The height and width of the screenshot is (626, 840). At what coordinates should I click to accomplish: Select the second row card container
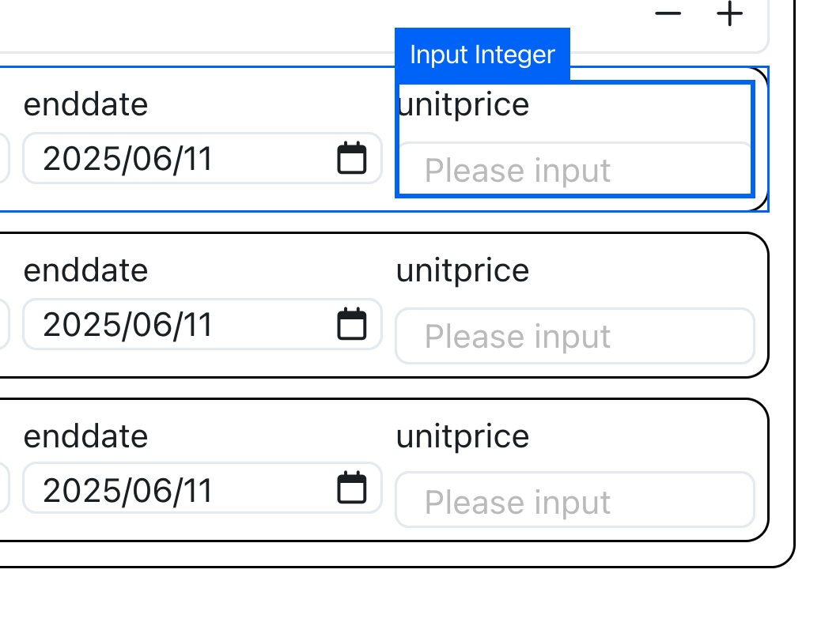[x=384, y=305]
